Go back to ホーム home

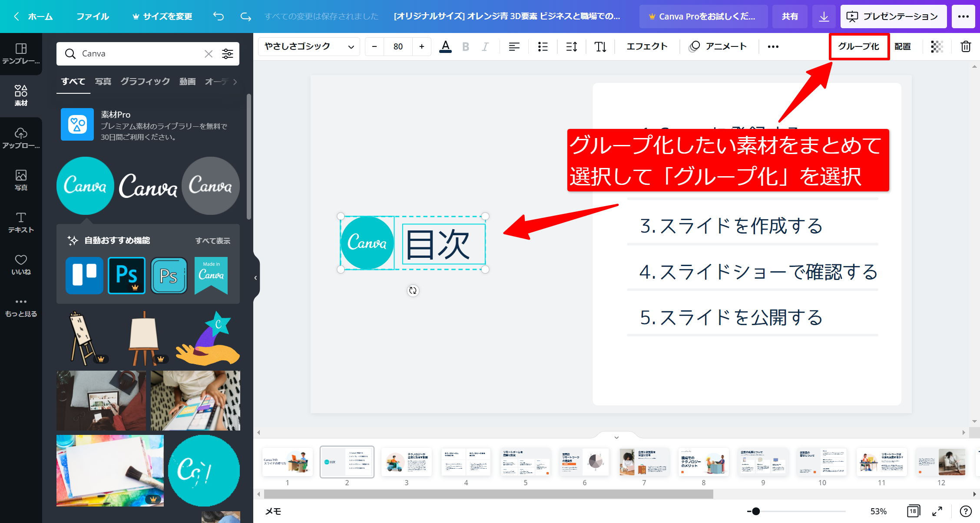[x=34, y=16]
